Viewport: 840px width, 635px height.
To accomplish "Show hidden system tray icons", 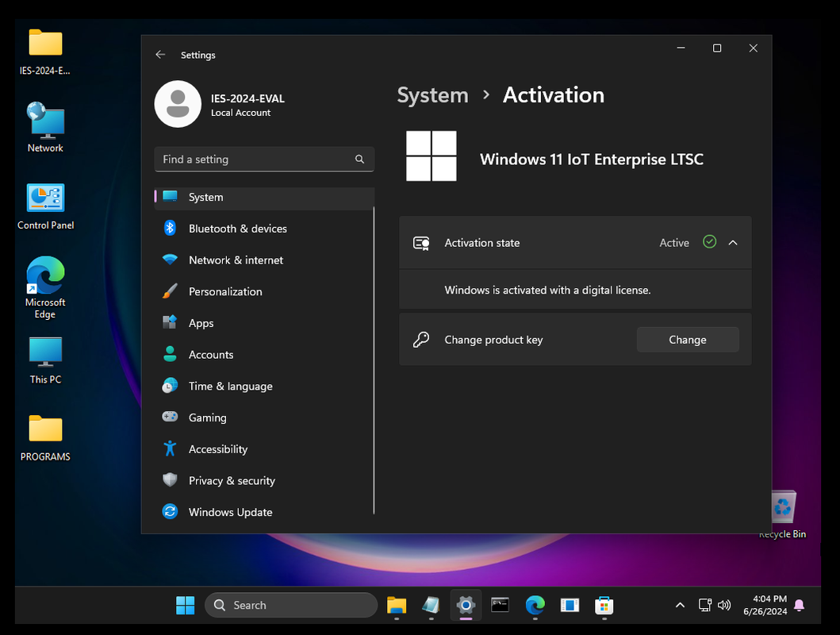I will coord(680,606).
